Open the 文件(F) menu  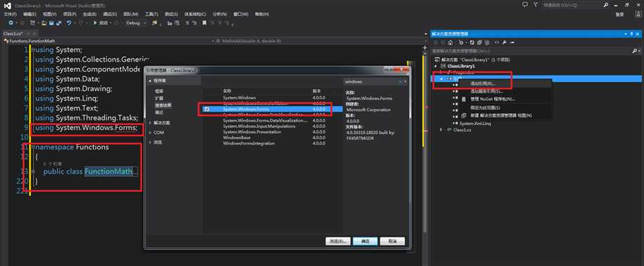click(x=10, y=14)
